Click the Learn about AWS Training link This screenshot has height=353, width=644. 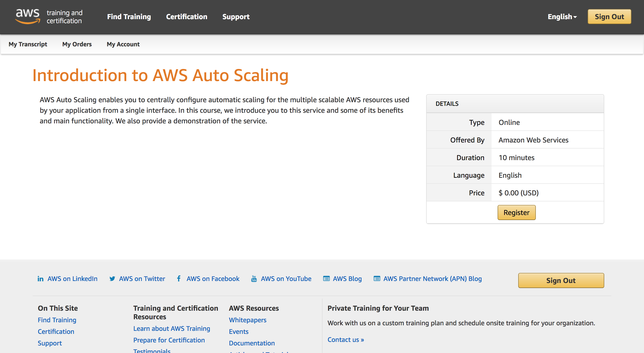tap(172, 329)
